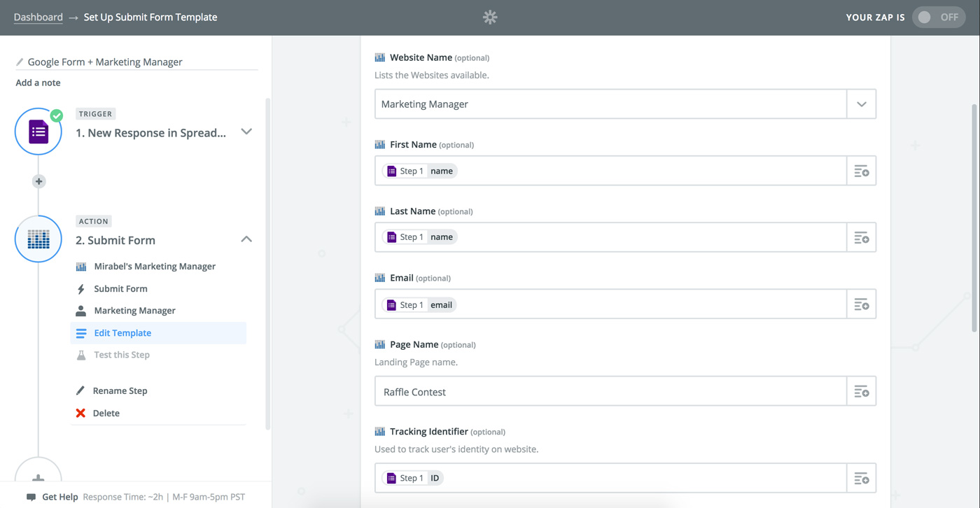Image resolution: width=980 pixels, height=508 pixels.
Task: Click the First Name input field
Action: (x=611, y=171)
